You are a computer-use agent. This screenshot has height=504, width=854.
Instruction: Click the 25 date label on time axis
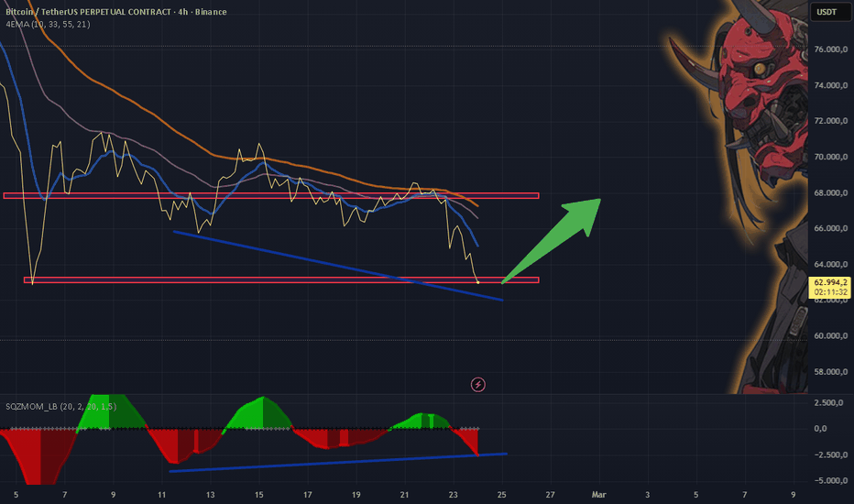[x=501, y=495]
